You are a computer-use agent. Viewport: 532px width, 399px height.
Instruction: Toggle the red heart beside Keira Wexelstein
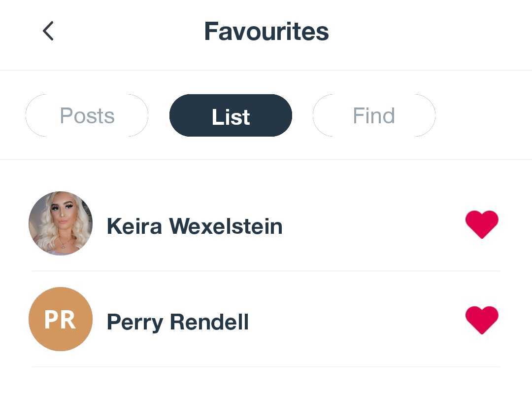tap(482, 224)
